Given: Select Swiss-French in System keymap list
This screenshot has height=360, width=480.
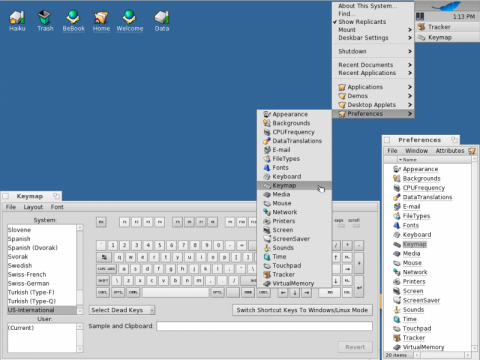Looking at the screenshot, I should point(42,274).
